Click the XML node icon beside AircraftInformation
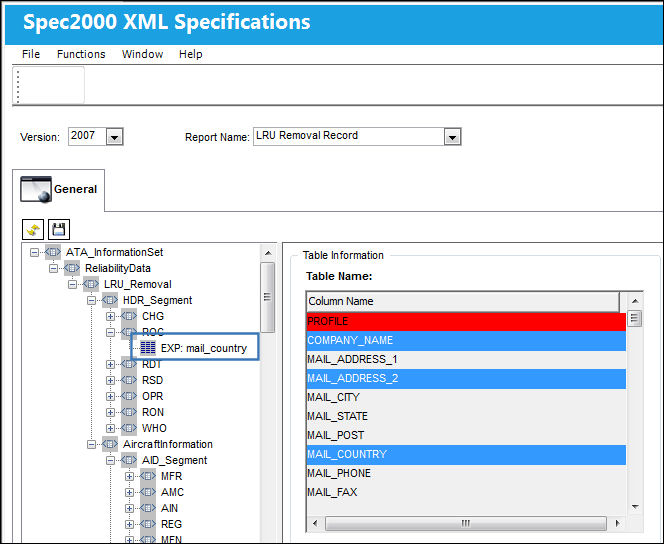664x544 pixels. click(x=110, y=444)
